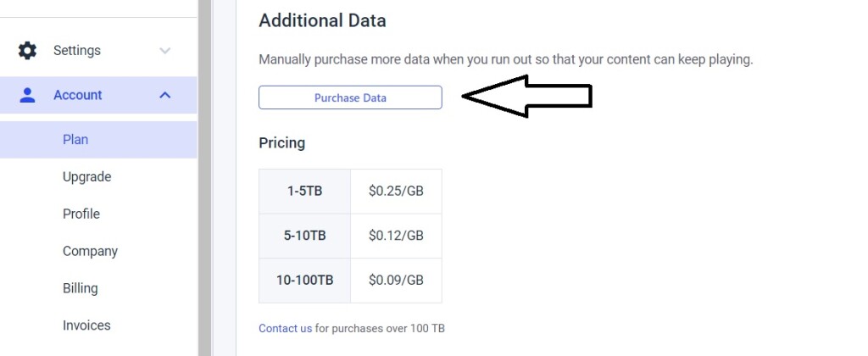Open the Profile page

(81, 214)
